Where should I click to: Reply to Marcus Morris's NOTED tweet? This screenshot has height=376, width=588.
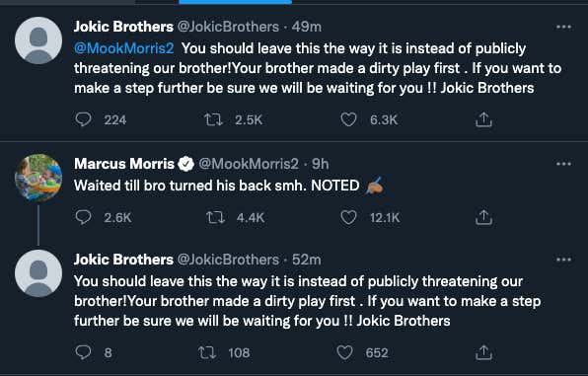[x=83, y=217]
